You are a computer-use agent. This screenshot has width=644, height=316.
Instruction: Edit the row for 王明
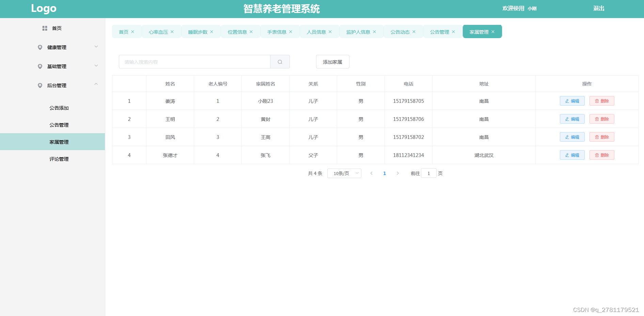(572, 119)
